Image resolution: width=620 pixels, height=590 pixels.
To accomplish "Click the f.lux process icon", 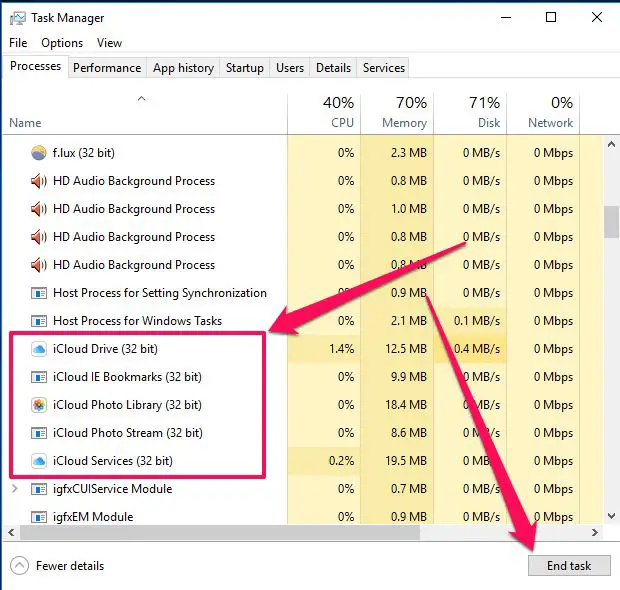I will point(39,153).
